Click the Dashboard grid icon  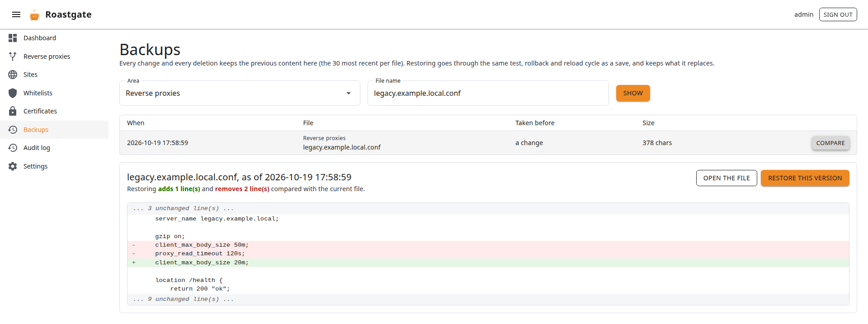13,38
